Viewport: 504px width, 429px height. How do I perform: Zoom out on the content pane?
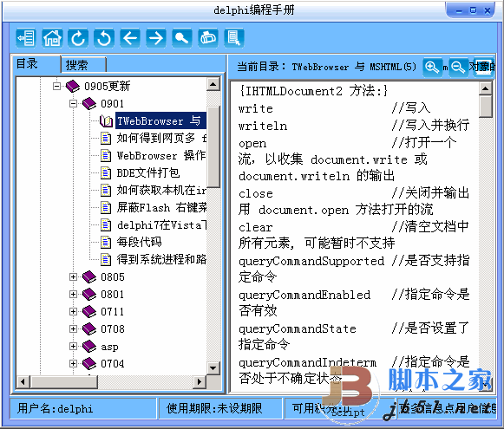coord(458,68)
